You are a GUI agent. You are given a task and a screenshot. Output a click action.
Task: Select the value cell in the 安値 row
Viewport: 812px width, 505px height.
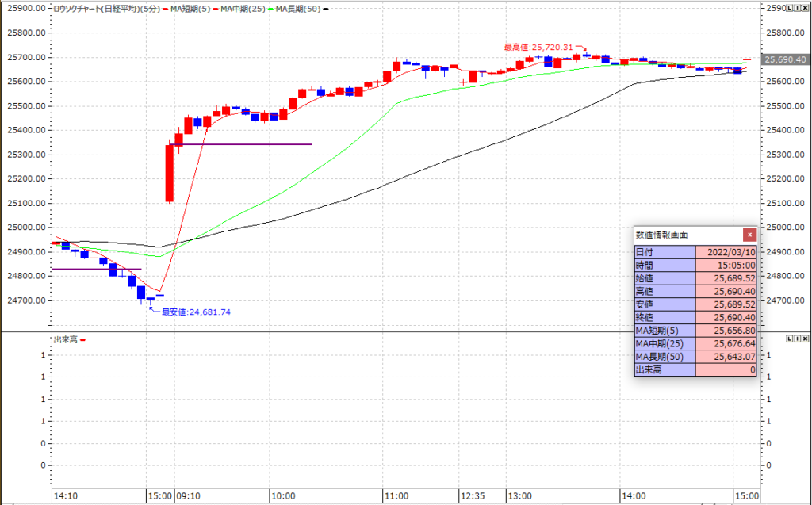click(x=726, y=304)
